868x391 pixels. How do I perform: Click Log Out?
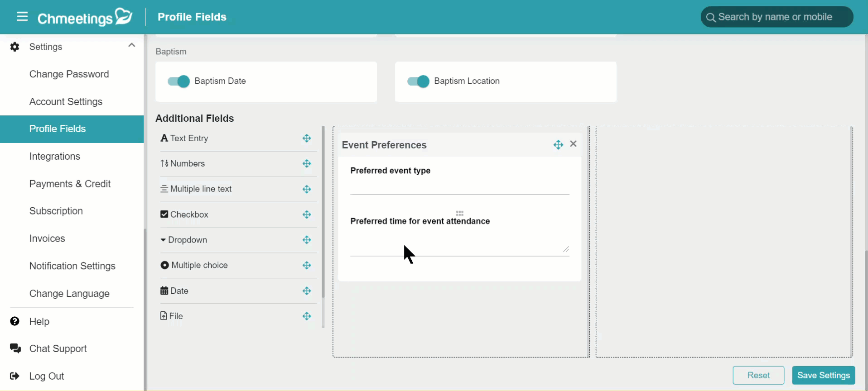(47, 377)
